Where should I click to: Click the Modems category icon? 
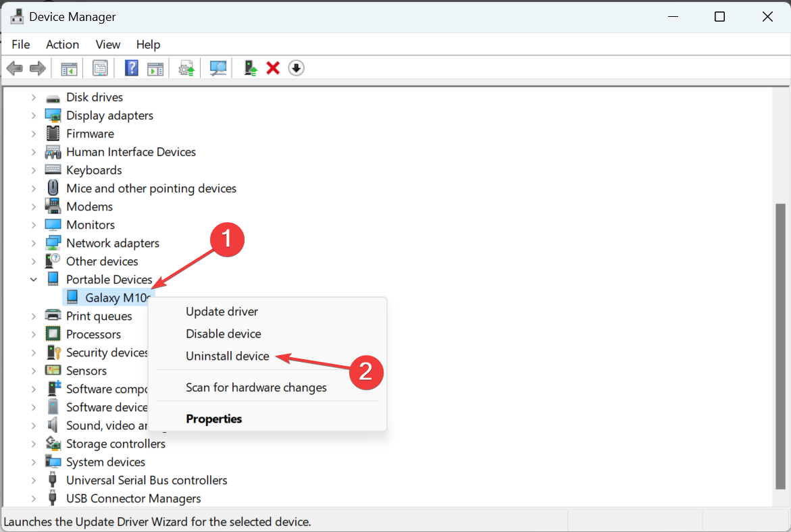tap(53, 206)
